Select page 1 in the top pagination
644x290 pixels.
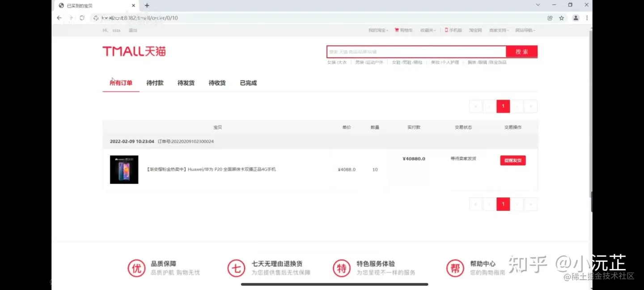(x=503, y=106)
